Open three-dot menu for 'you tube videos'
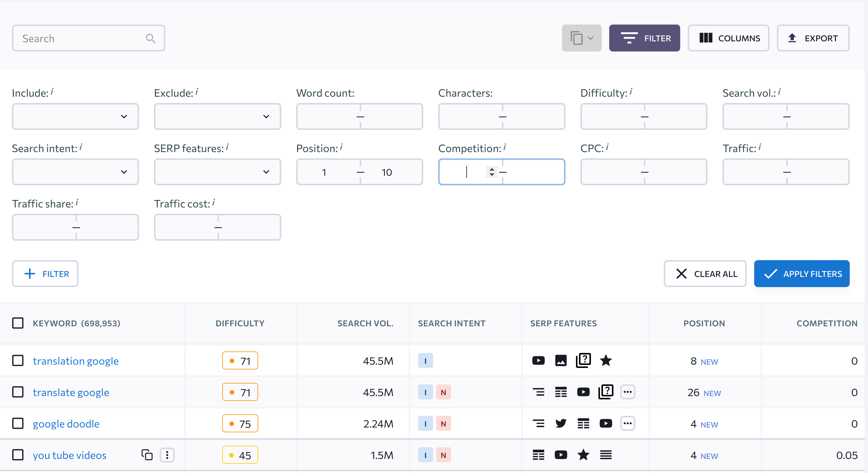 [167, 455]
